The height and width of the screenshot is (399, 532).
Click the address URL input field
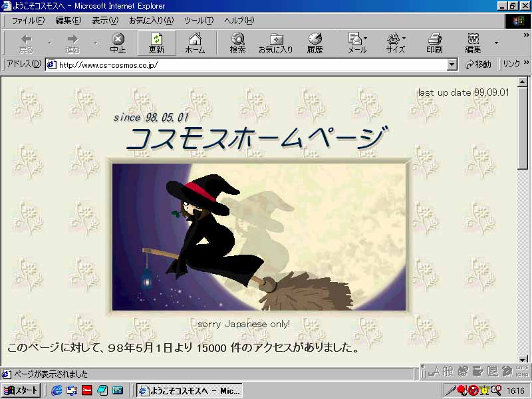[253, 65]
